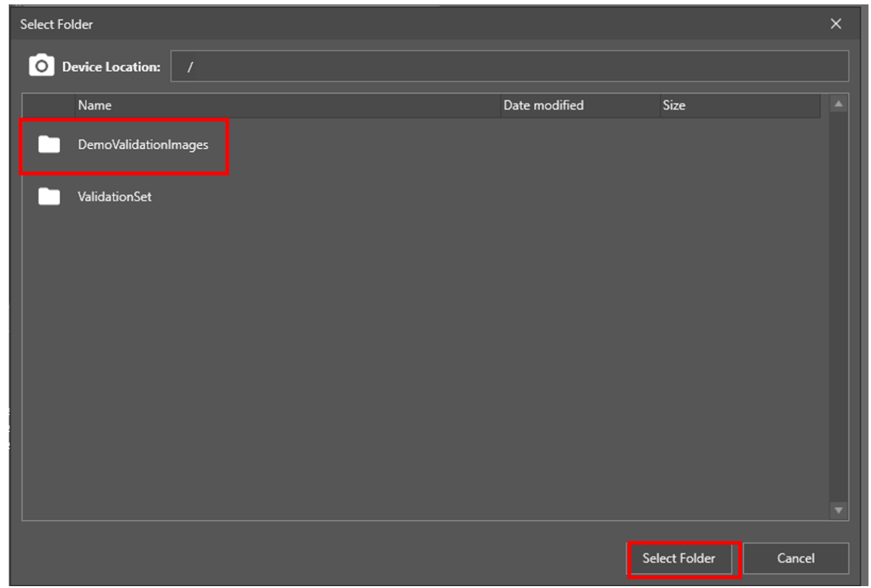Click the scroll down arrow
871x588 pixels.
click(x=838, y=510)
